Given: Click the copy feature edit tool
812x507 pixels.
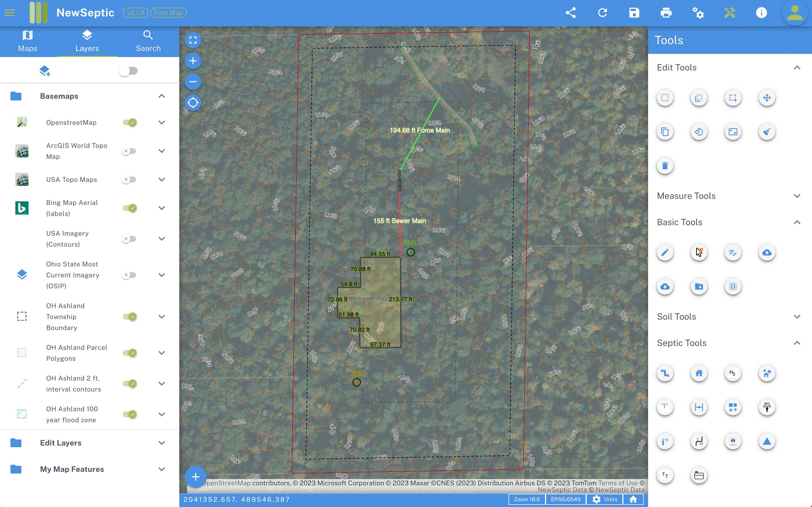Looking at the screenshot, I should pos(665,132).
